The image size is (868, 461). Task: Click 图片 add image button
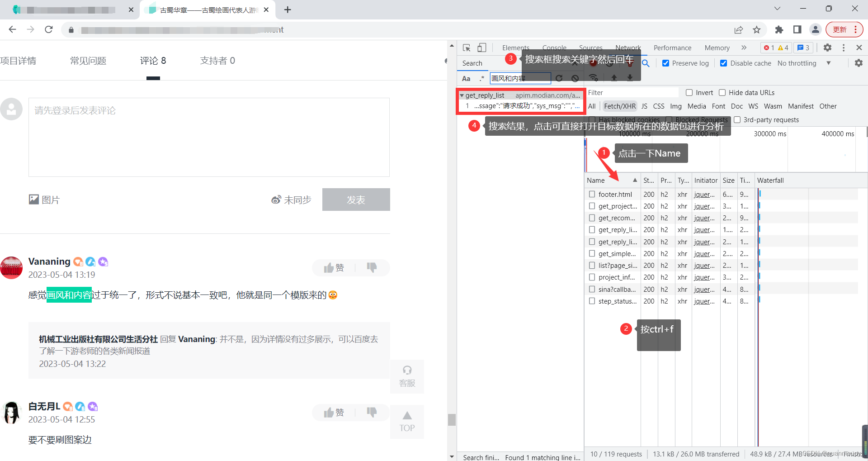(44, 200)
